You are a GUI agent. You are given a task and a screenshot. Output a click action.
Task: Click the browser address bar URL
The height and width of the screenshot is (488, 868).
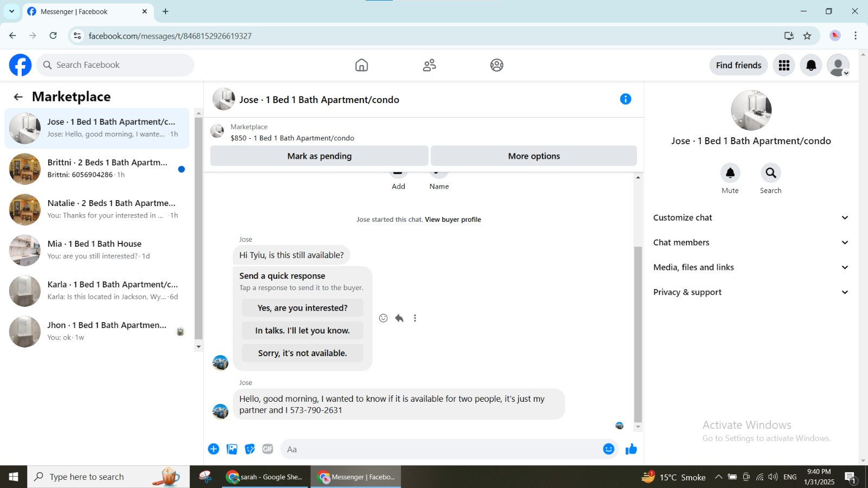(x=170, y=36)
